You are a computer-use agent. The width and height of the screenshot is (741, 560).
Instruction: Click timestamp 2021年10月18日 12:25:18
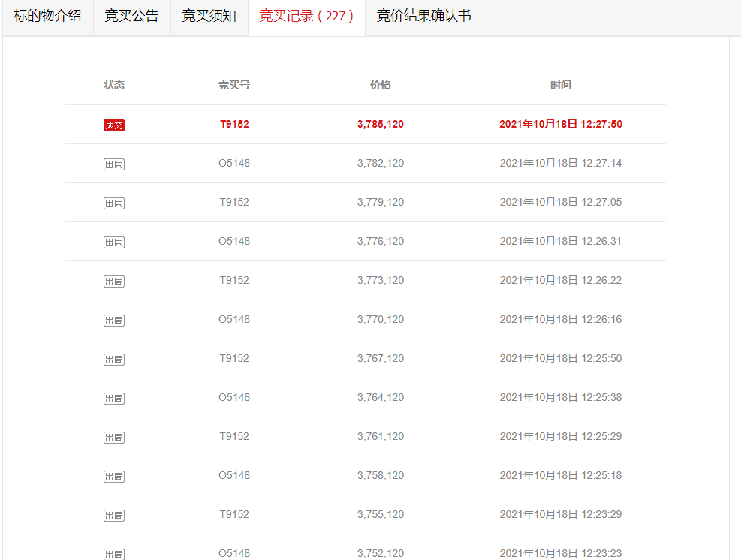[561, 475]
